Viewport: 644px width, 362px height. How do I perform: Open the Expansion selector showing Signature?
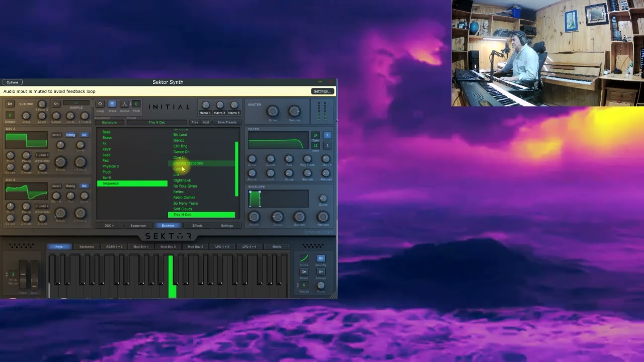tap(109, 122)
